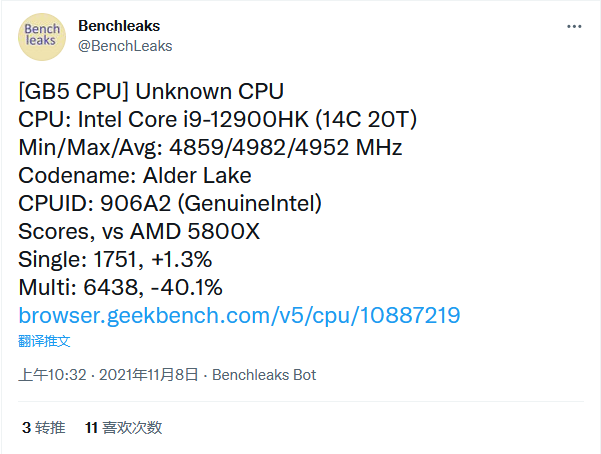Click the 上午10:32 tweet time
The image size is (601, 454).
pyautogui.click(x=51, y=375)
